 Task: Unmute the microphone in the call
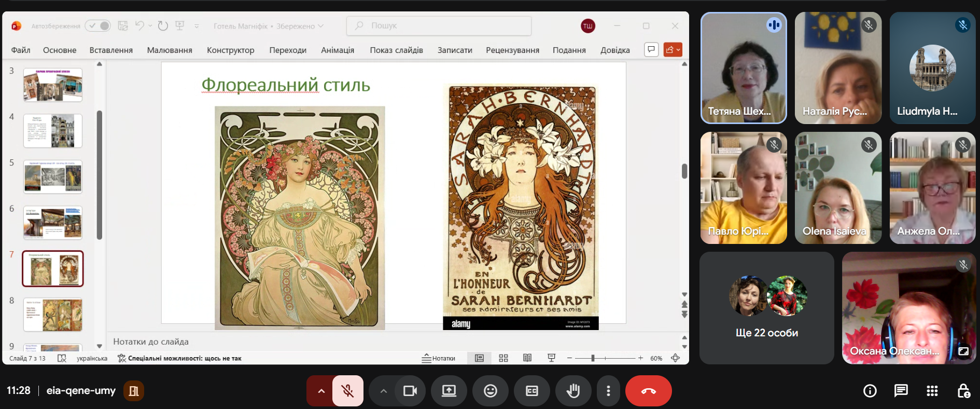pos(348,391)
